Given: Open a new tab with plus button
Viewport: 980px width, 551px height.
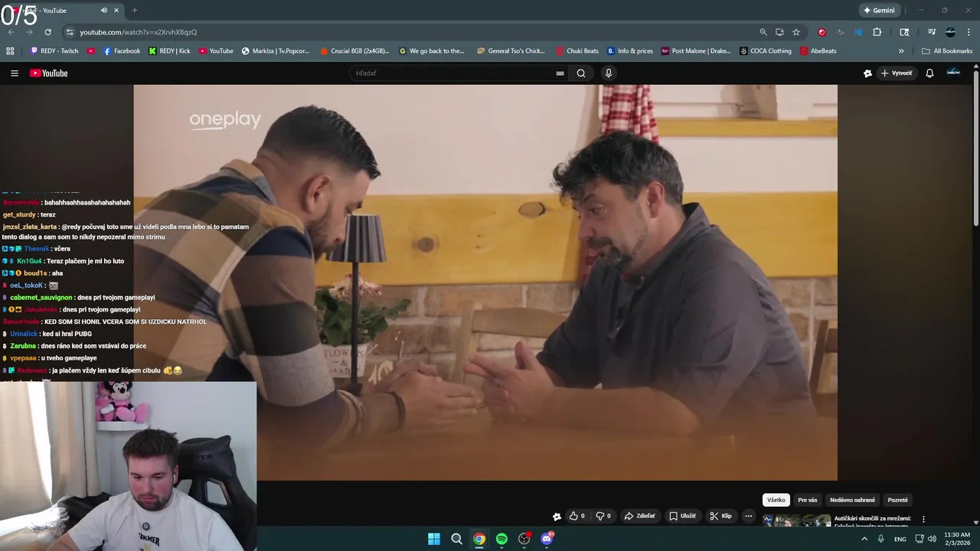Looking at the screenshot, I should (x=135, y=11).
